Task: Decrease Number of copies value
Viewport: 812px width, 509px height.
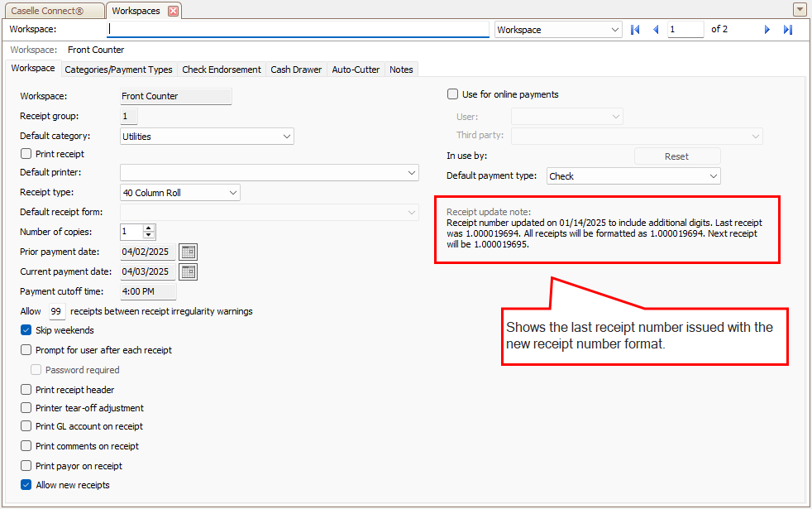Action: (x=149, y=235)
